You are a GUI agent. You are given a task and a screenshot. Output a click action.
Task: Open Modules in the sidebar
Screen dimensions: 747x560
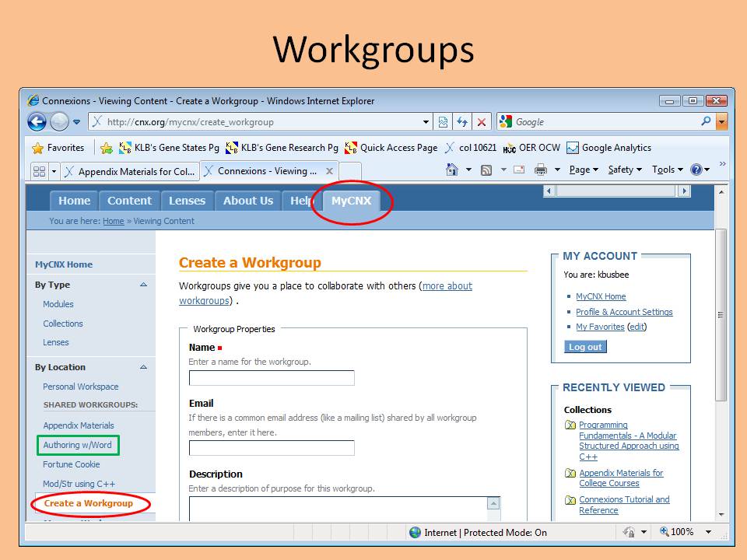click(58, 304)
